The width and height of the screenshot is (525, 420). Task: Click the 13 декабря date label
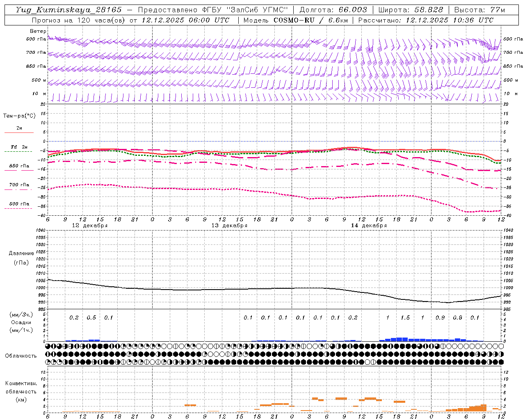pos(229,226)
